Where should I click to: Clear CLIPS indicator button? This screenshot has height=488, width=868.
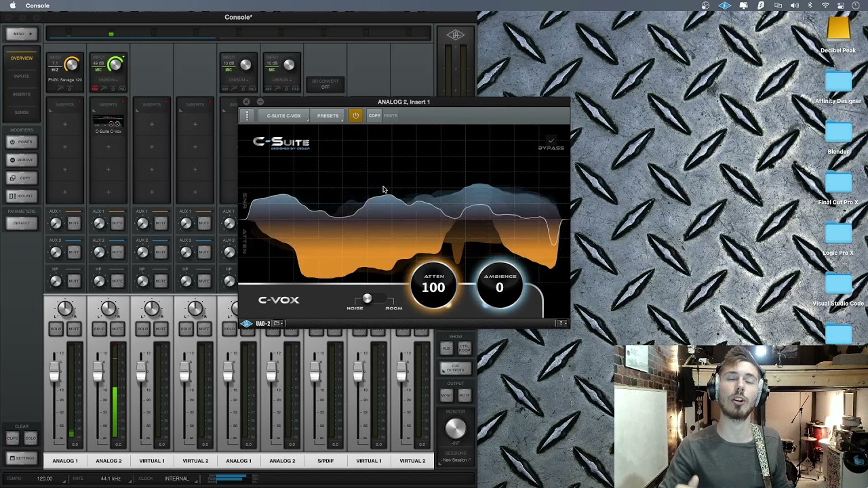tap(13, 439)
